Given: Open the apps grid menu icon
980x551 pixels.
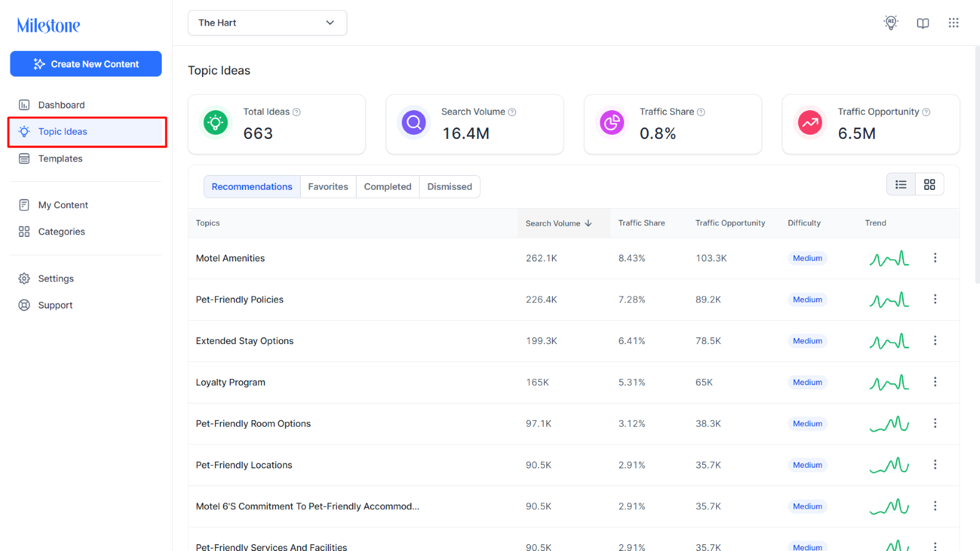Looking at the screenshot, I should 953,23.
